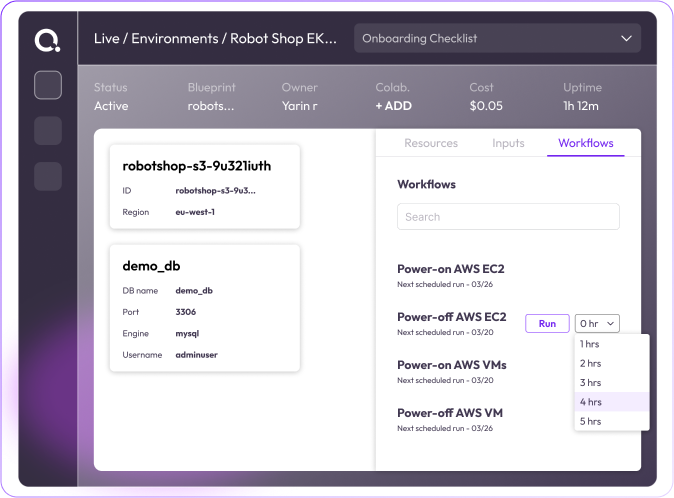Click the middle sidebar square icon
This screenshot has height=498, width=674.
(48, 131)
